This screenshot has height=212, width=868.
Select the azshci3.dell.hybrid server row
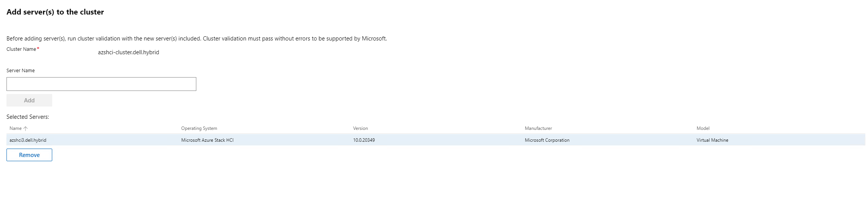tap(28, 140)
